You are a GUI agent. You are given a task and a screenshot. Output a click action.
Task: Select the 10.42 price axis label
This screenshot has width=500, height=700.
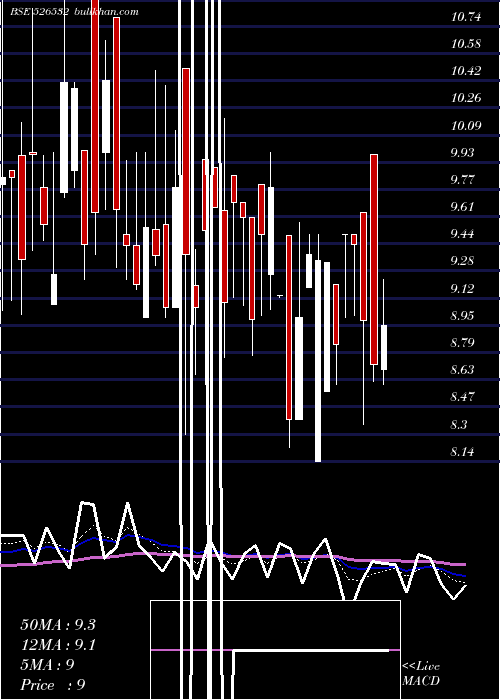point(466,71)
